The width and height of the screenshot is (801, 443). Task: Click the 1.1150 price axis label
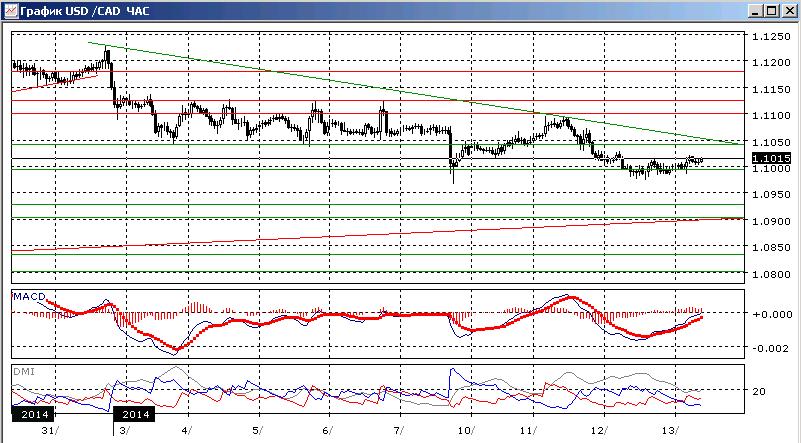tap(772, 89)
